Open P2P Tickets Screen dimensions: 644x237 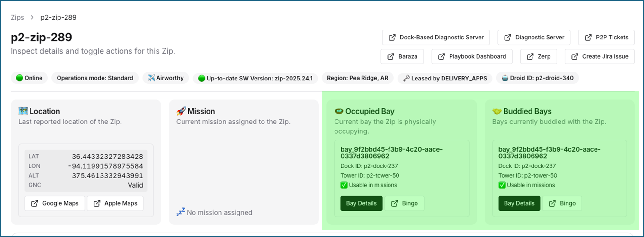click(x=606, y=38)
